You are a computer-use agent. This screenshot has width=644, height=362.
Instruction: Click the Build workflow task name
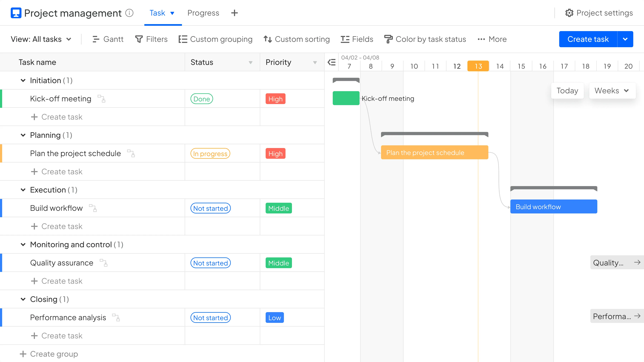(x=57, y=208)
